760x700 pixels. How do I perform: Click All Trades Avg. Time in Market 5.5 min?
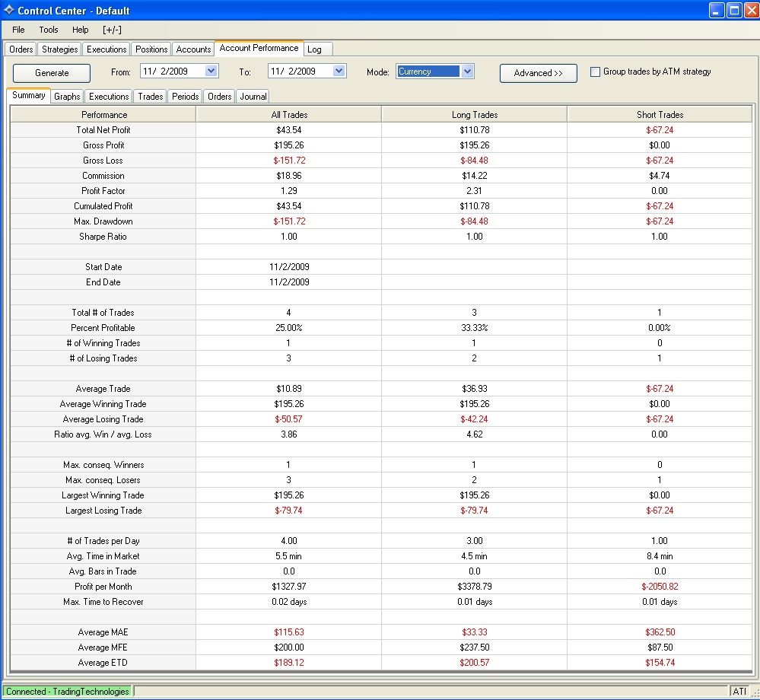click(288, 556)
